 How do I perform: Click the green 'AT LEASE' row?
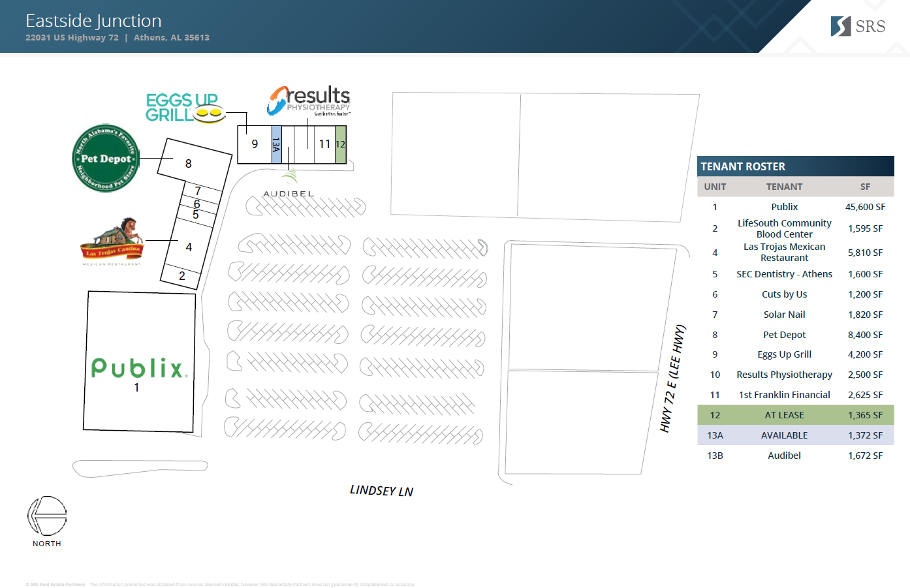[x=795, y=415]
